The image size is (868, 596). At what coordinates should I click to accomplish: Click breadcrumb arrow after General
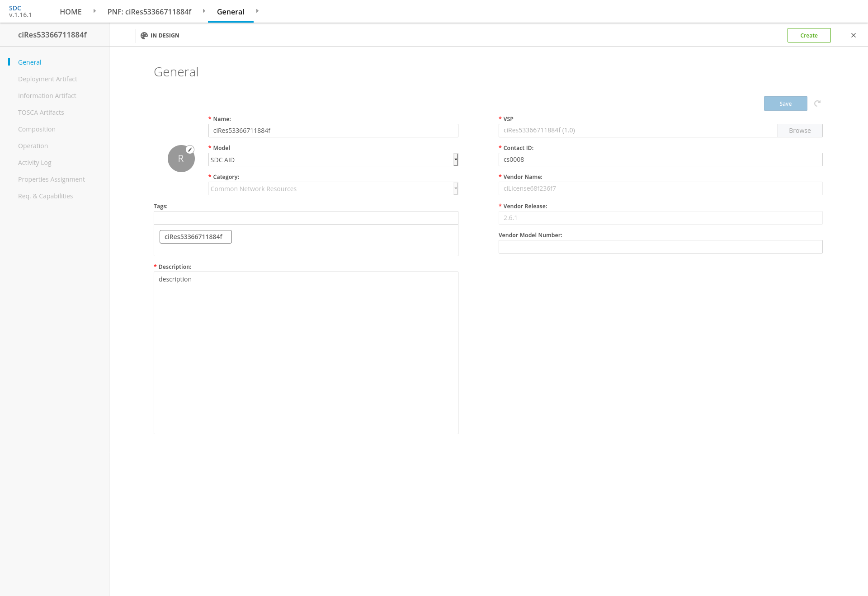257,11
